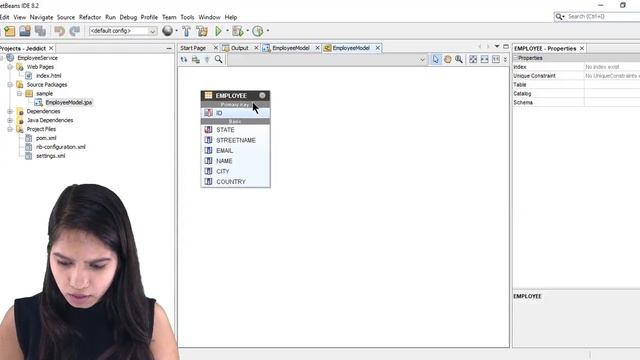Select the pointer selection tool

[436, 60]
